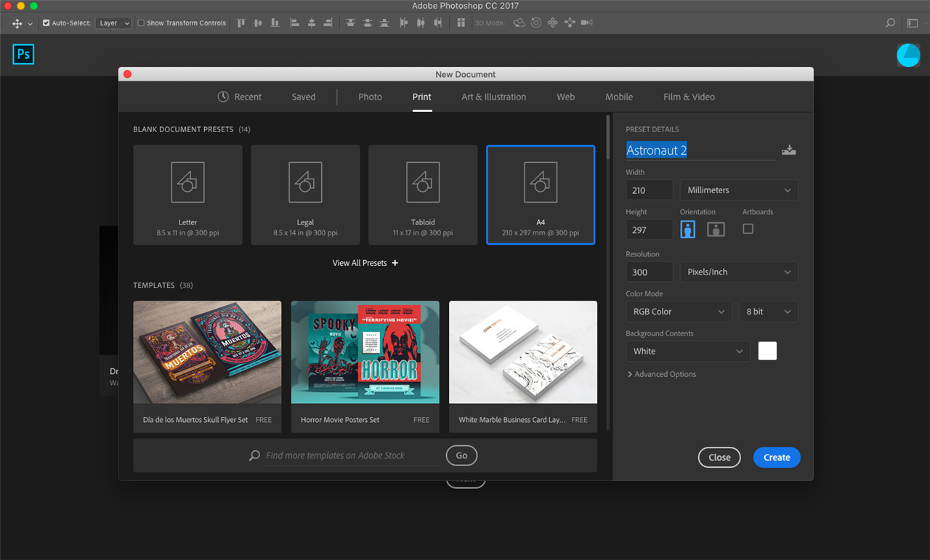This screenshot has width=930, height=560.
Task: Click the Align Bottom Edges icon
Action: [275, 23]
